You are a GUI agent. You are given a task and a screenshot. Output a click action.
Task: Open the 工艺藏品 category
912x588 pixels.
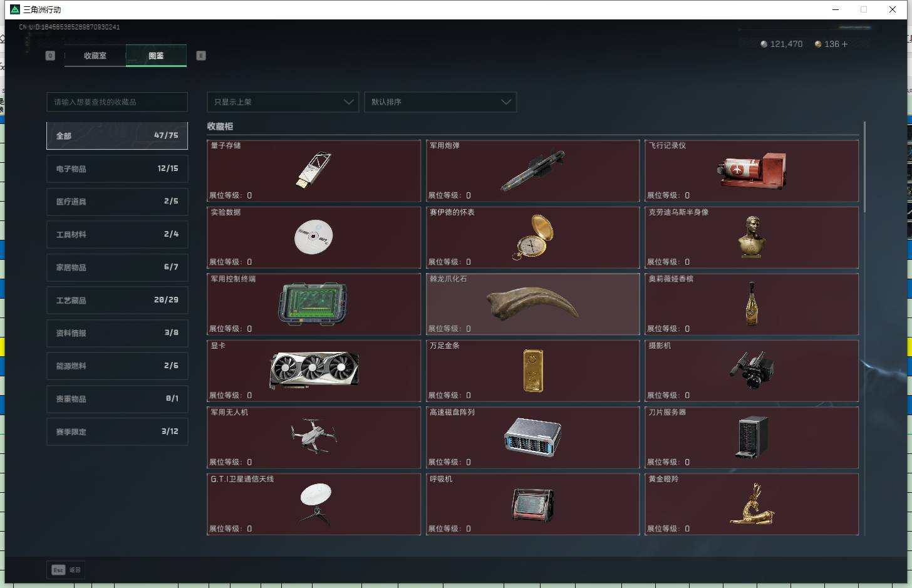click(x=117, y=300)
